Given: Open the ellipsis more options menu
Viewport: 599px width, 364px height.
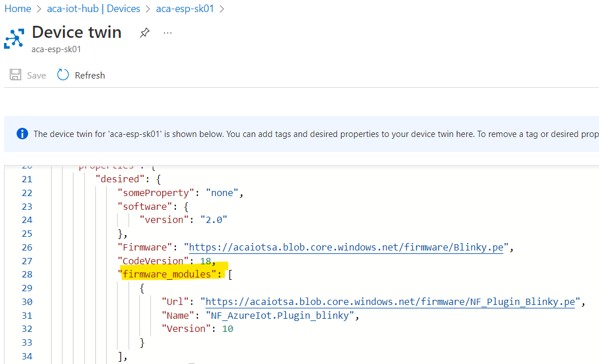Looking at the screenshot, I should (x=167, y=33).
